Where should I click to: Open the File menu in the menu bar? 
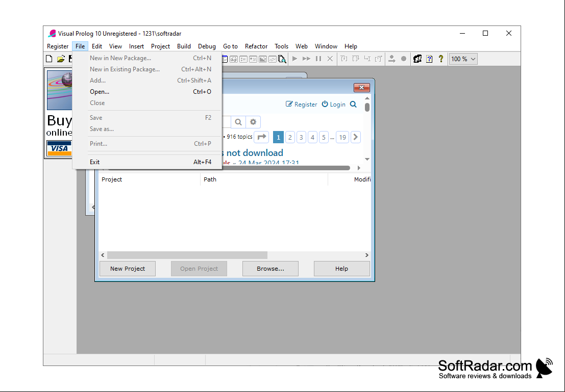pos(80,46)
